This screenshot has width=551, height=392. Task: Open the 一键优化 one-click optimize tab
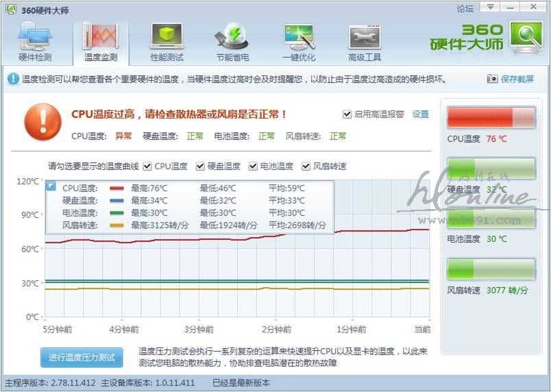[x=299, y=43]
